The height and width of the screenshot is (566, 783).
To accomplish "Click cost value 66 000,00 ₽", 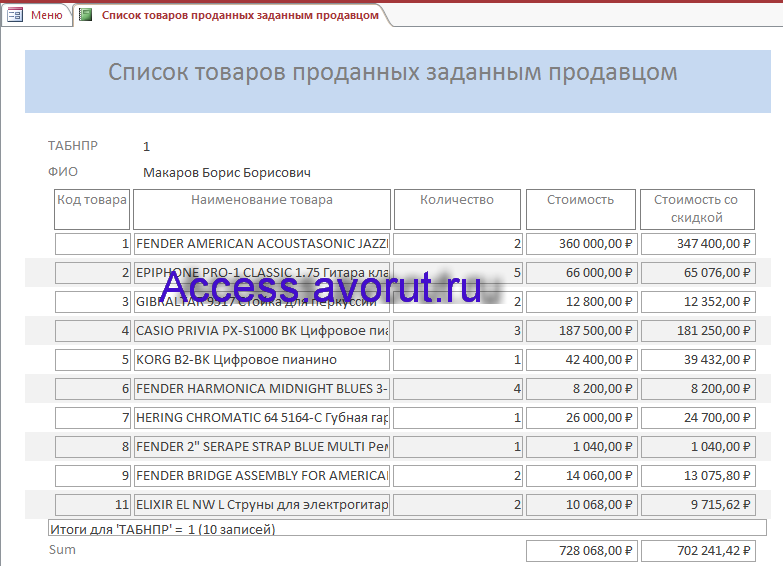I will click(x=581, y=273).
